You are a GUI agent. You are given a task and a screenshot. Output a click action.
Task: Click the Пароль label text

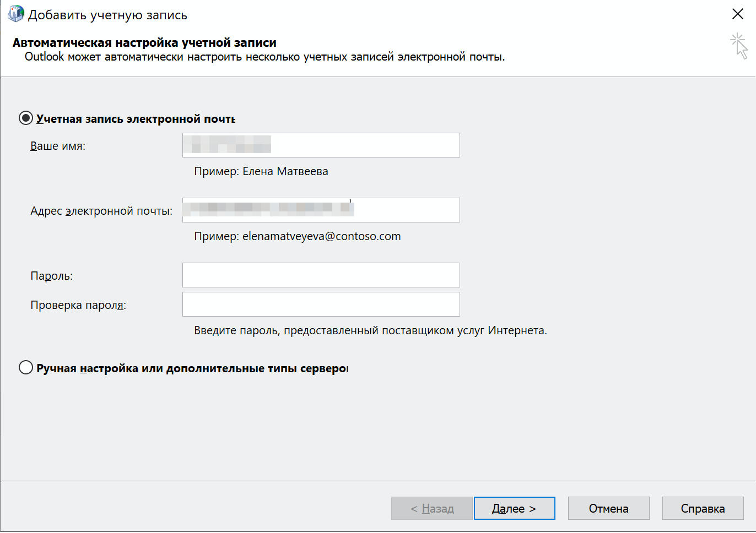(51, 276)
